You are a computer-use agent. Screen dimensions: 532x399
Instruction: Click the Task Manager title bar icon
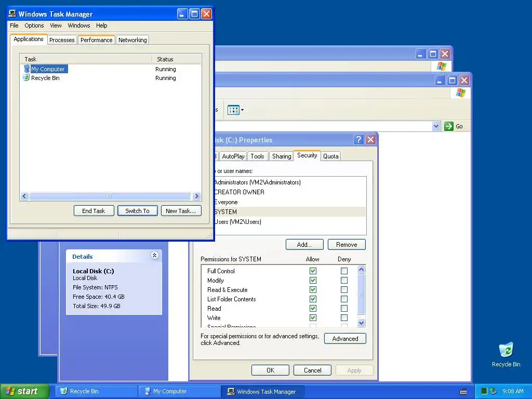pos(12,14)
